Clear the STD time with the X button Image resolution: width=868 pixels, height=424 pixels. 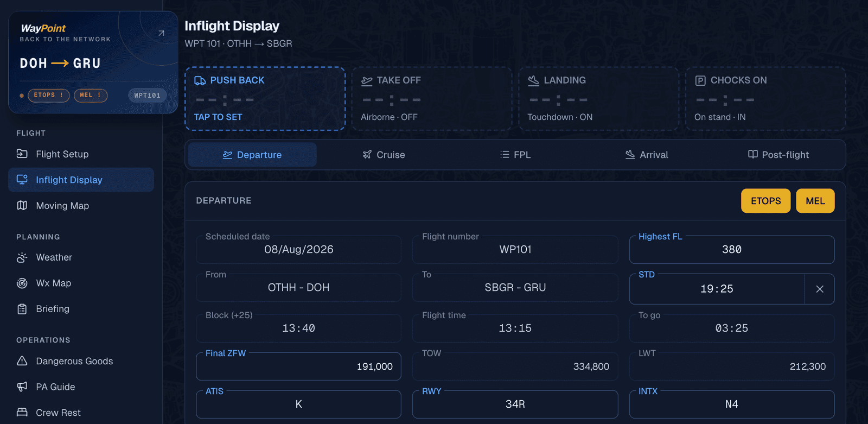tap(820, 289)
